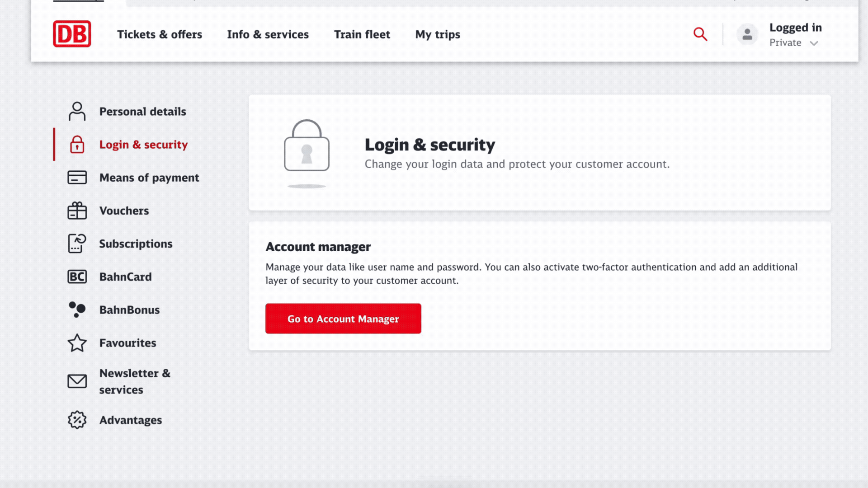Open the search magnifier icon
Screen dimensions: 868x488
point(700,34)
